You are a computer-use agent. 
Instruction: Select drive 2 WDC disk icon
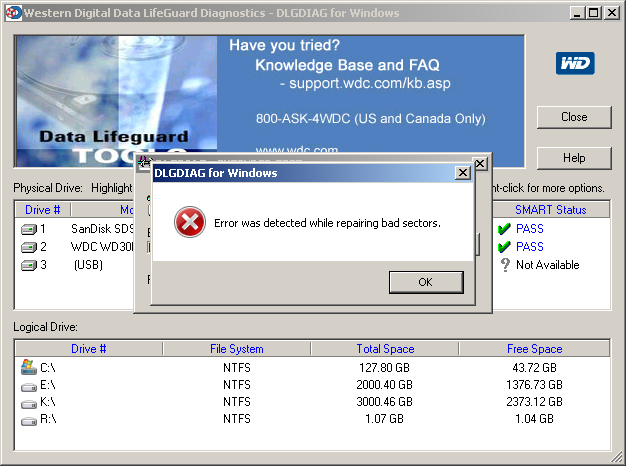click(29, 247)
